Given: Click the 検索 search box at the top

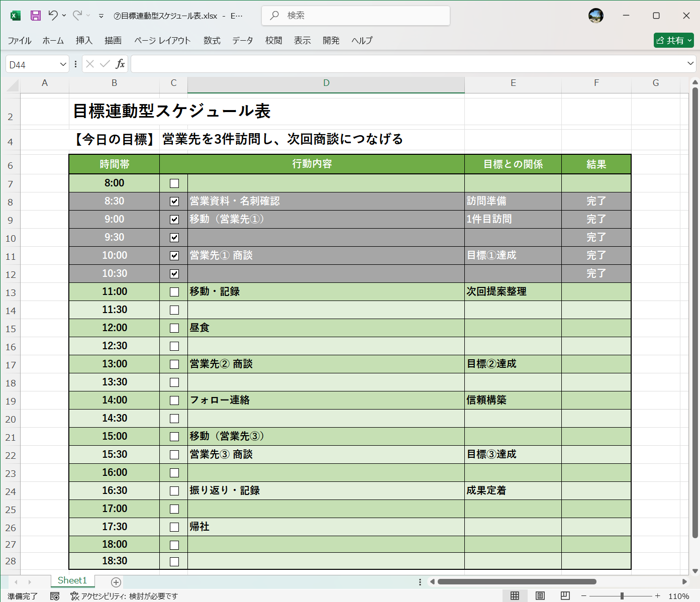Looking at the screenshot, I should pyautogui.click(x=355, y=16).
